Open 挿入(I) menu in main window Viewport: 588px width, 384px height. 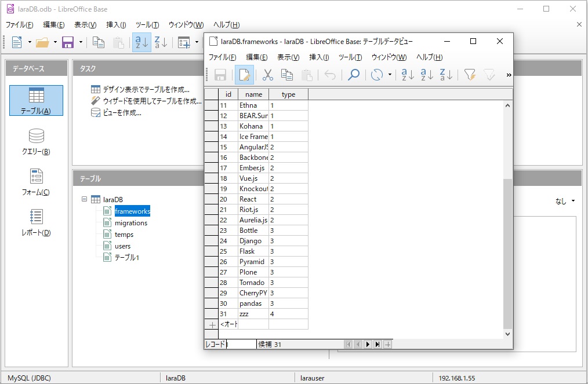(116, 25)
